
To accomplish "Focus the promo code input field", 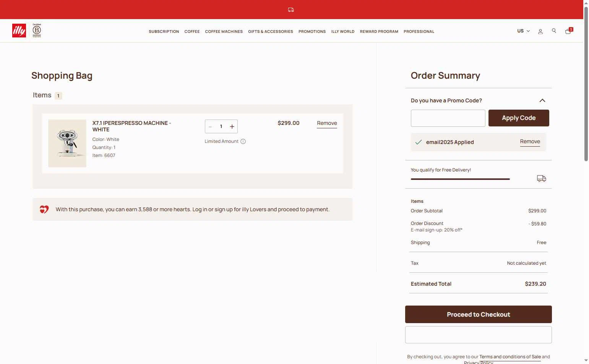I will 448,118.
